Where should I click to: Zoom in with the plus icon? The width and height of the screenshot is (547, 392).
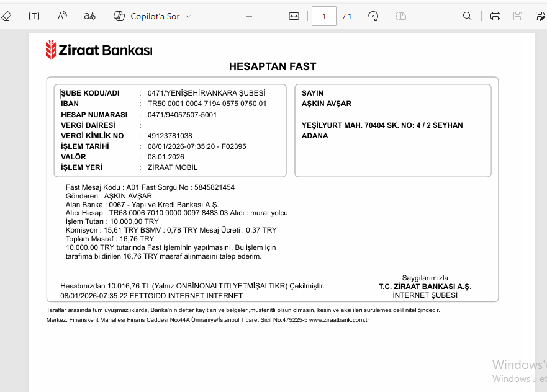pyautogui.click(x=271, y=16)
